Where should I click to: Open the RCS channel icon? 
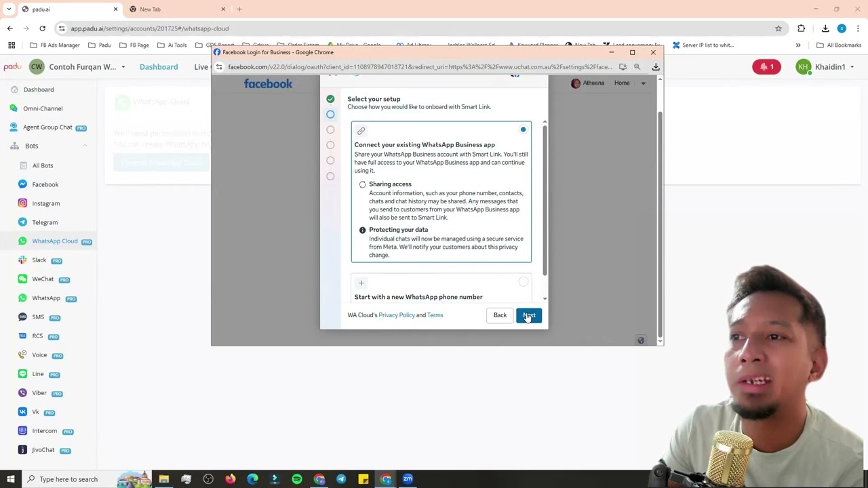tap(22, 336)
